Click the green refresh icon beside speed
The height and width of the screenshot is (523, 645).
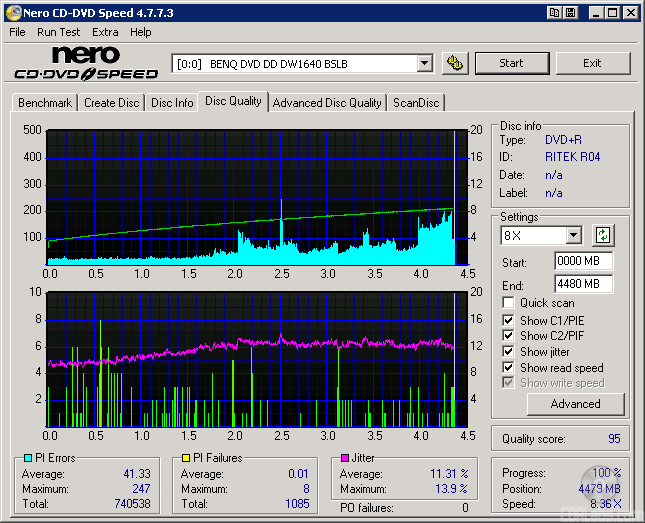click(603, 236)
